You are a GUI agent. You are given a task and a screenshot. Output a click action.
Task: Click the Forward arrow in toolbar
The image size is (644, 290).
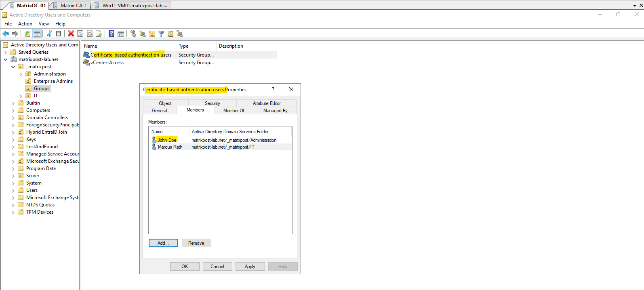click(x=15, y=34)
